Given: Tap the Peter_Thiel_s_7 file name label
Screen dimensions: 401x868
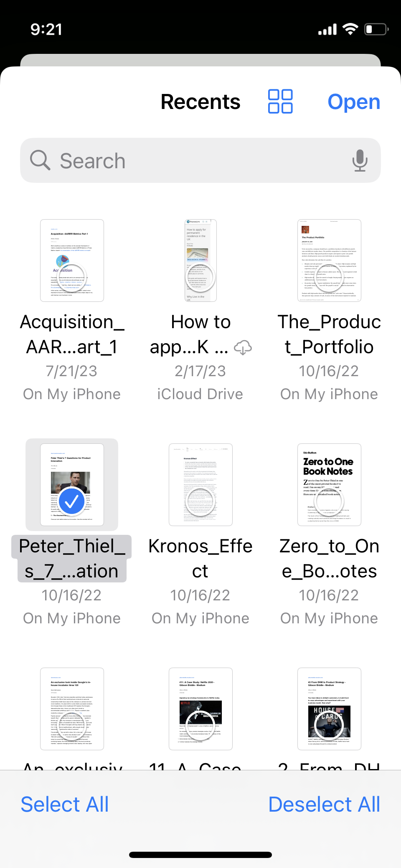Looking at the screenshot, I should click(72, 559).
